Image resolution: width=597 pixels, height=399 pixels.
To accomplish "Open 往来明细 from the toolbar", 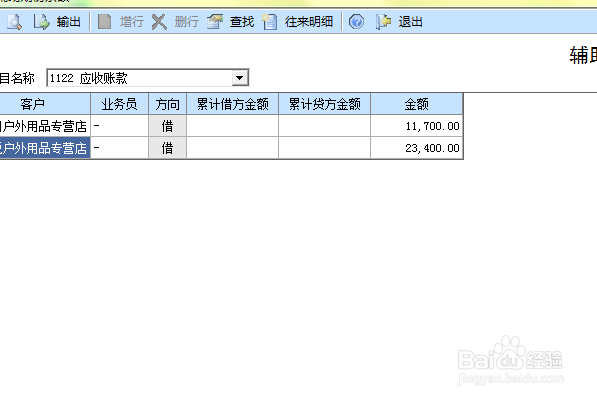I will pos(309,22).
